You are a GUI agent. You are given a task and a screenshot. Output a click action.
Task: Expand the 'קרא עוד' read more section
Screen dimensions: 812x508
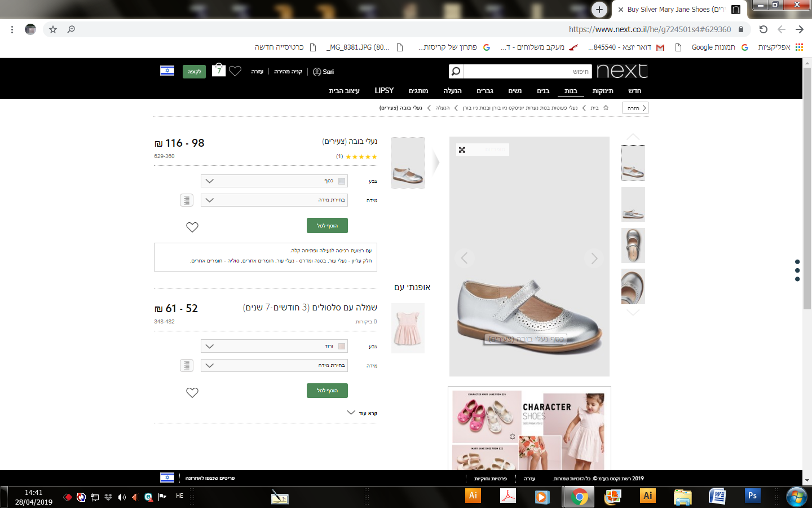pos(362,413)
